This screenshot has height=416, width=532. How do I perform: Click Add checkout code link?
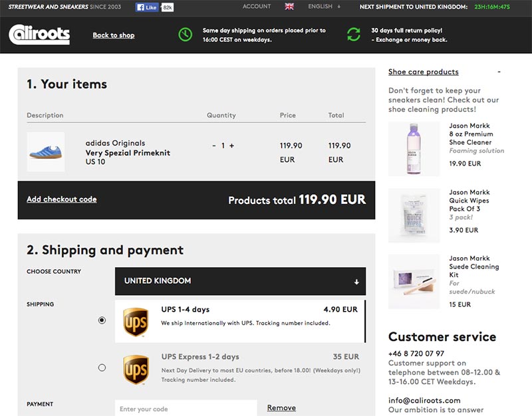(x=62, y=199)
